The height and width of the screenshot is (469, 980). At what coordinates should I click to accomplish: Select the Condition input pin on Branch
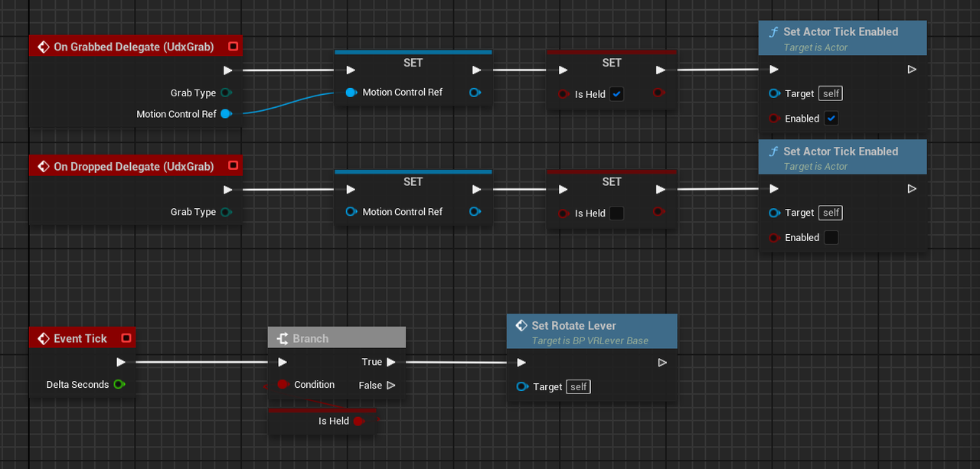[283, 384]
